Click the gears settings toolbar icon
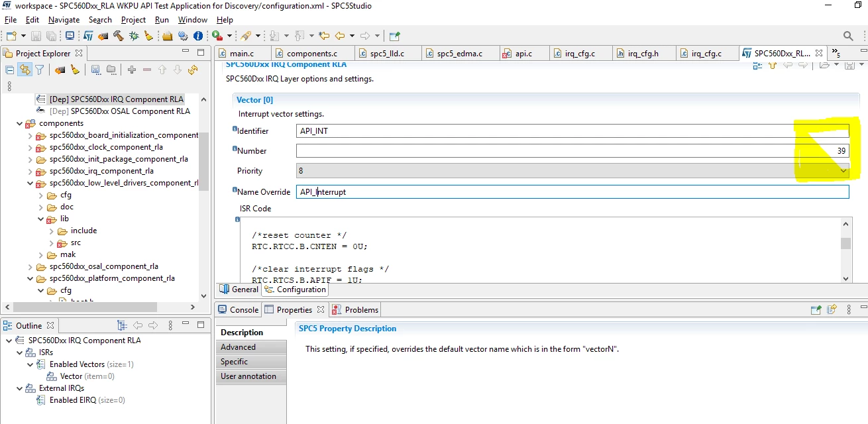Viewport: 868px width, 424px height. [183, 36]
